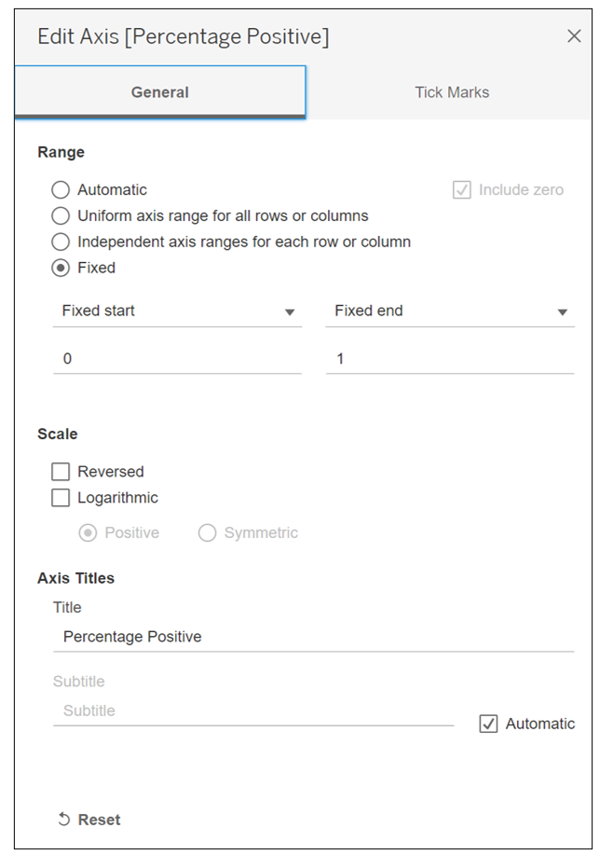The height and width of the screenshot is (868, 613).
Task: Uncheck the Automatic subtitle checkbox
Action: 488,723
